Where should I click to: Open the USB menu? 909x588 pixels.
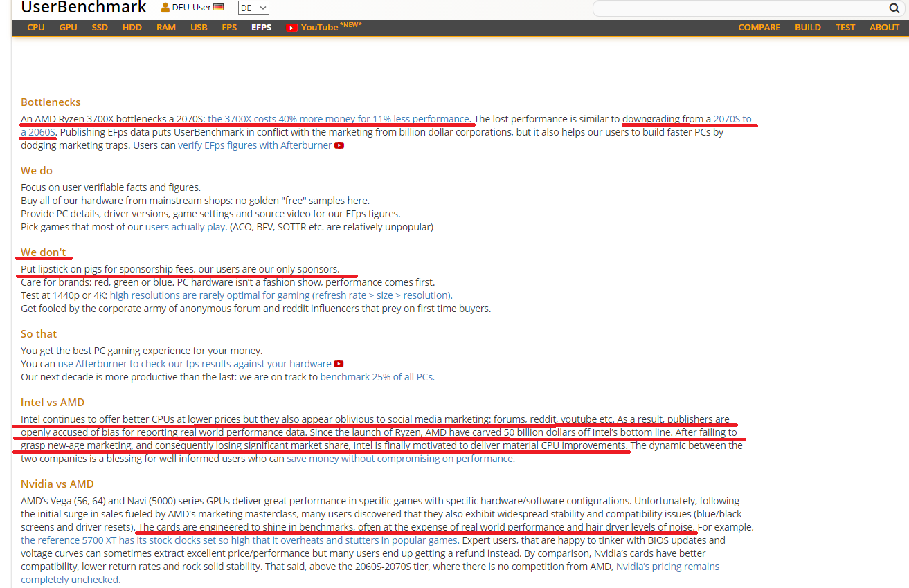(x=199, y=28)
